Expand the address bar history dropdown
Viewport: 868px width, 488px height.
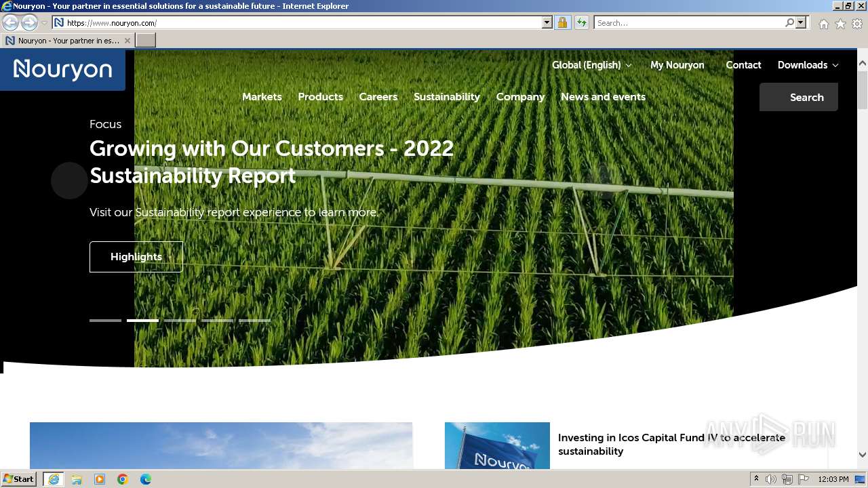pos(547,22)
